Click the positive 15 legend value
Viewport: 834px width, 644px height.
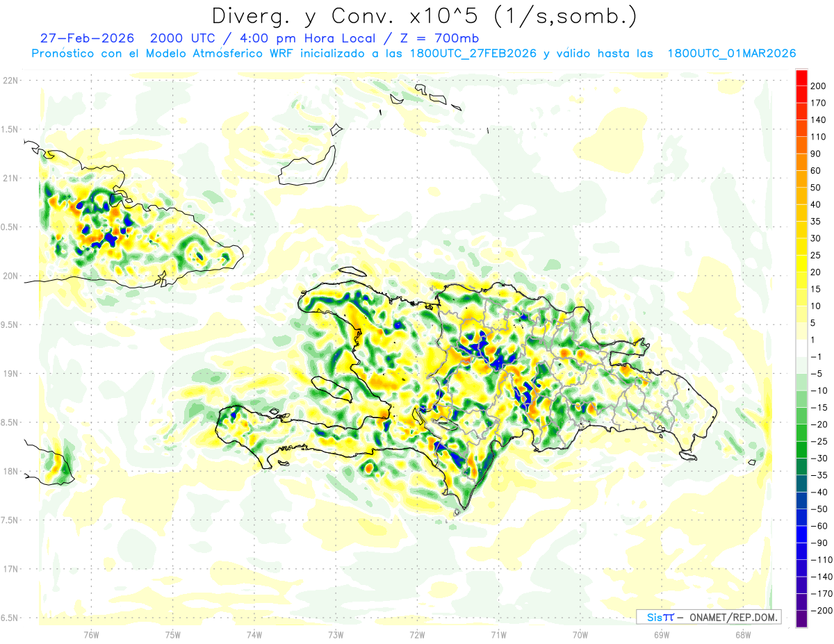pyautogui.click(x=817, y=289)
